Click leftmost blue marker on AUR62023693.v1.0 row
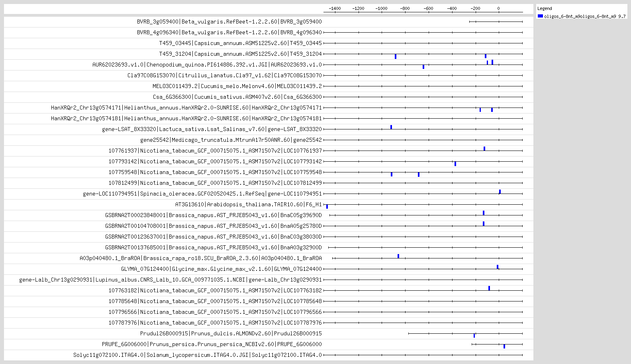631x364 pixels. coord(423,67)
